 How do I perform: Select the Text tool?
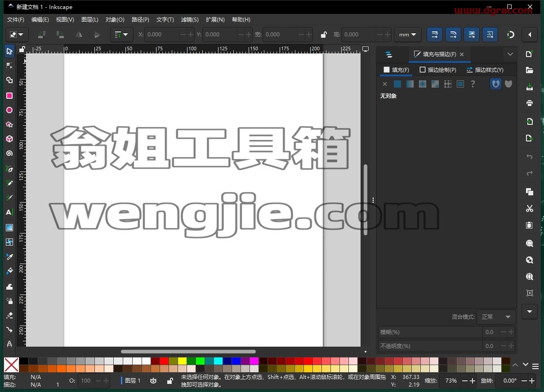(x=9, y=212)
